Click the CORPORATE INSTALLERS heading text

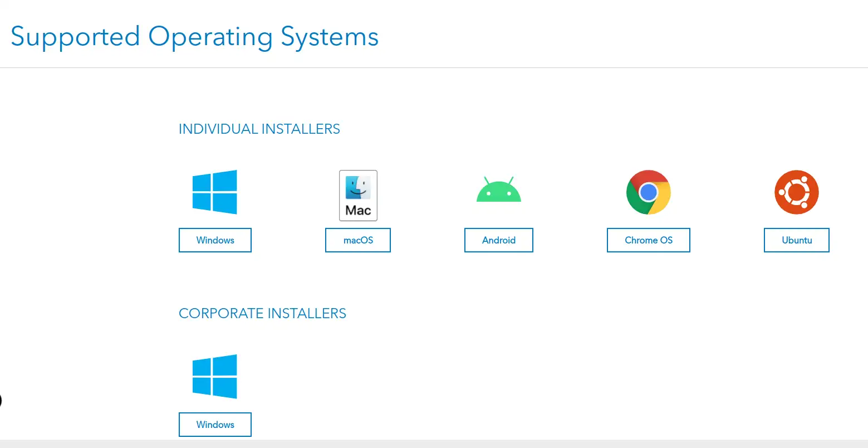coord(262,314)
